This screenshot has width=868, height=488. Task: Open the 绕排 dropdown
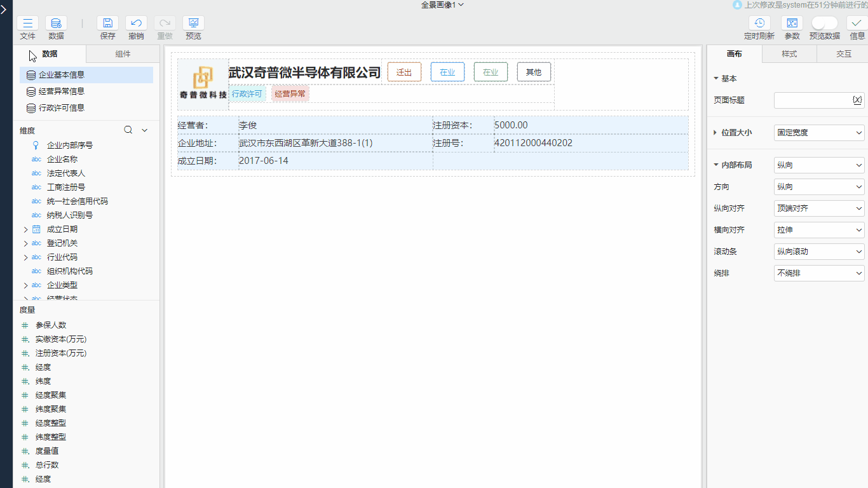tap(819, 273)
